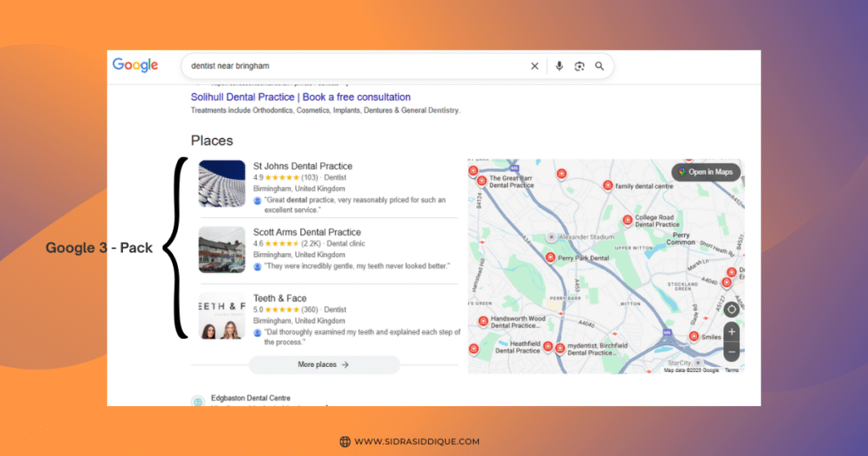Click the More places button

coord(324,364)
